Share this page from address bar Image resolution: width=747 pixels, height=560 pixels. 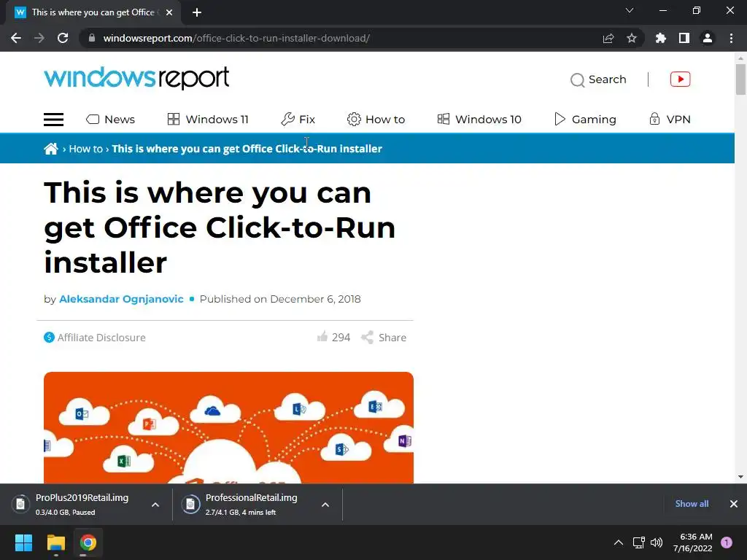(608, 38)
